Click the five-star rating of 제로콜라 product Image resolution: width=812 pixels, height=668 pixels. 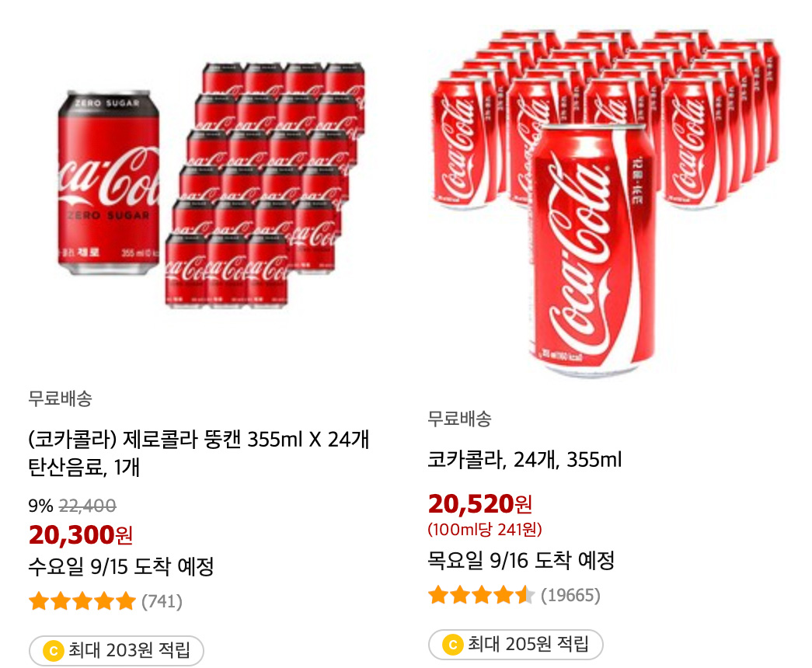point(82,601)
